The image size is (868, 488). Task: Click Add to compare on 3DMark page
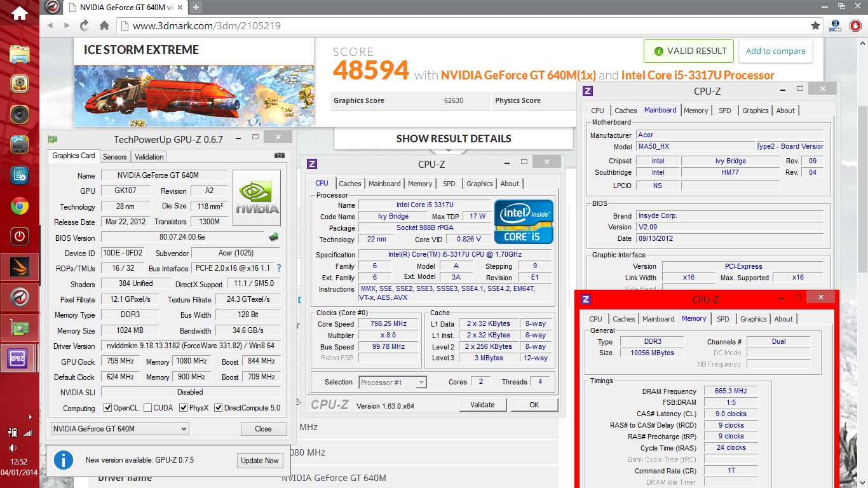pos(775,51)
